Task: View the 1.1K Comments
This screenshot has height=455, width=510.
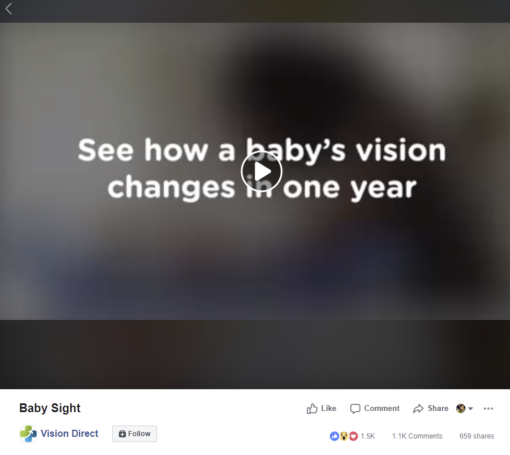Action: [417, 436]
